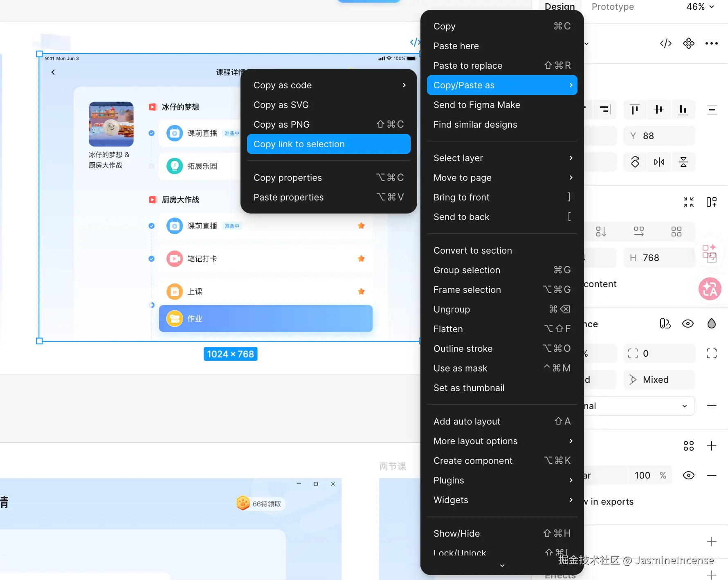Viewport: 728px width, 580px height.
Task: Choose Copy as SVG
Action: coord(328,105)
